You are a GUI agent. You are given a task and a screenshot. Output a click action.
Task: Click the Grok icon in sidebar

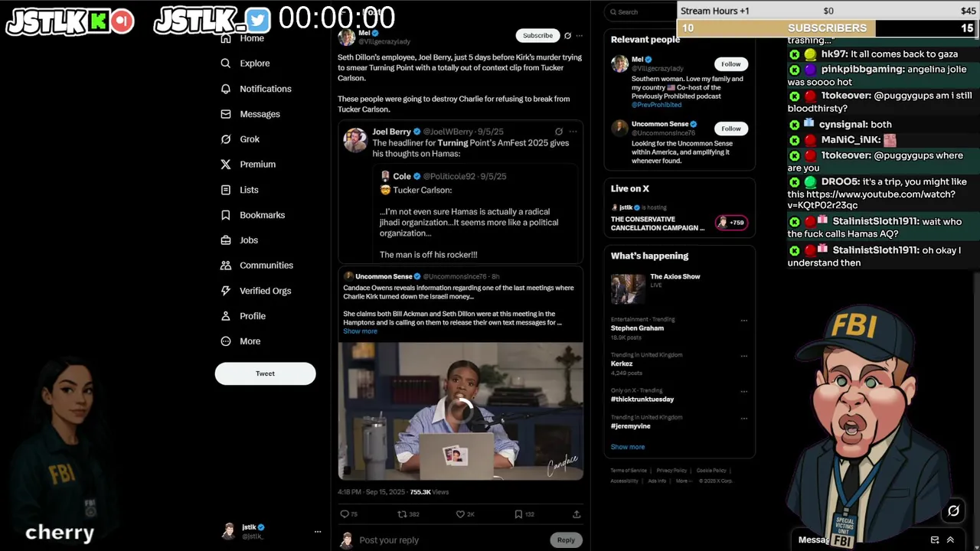[226, 139]
